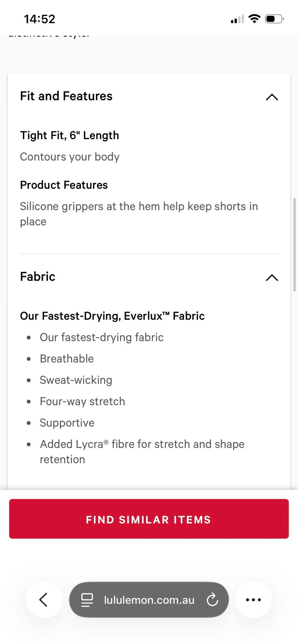The image size is (298, 644).
Task: Tap the Breathable bullet item
Action: [x=67, y=359]
